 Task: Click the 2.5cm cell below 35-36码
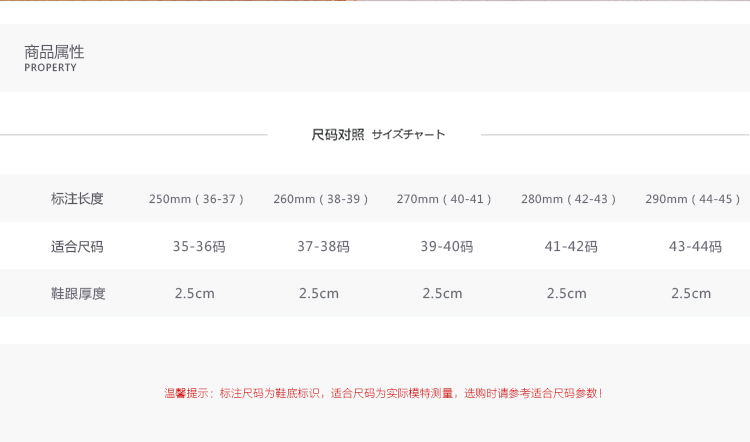coord(194,293)
